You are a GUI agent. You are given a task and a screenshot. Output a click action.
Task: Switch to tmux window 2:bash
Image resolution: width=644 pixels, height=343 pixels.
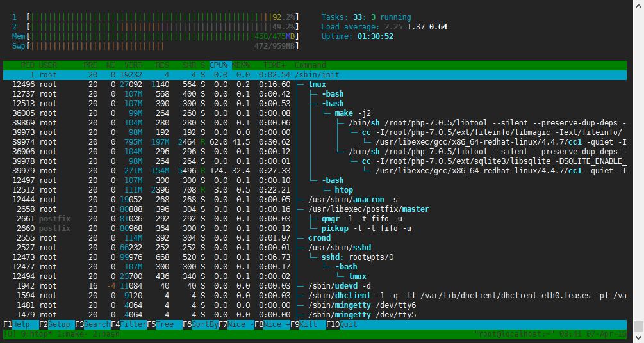coord(106,334)
